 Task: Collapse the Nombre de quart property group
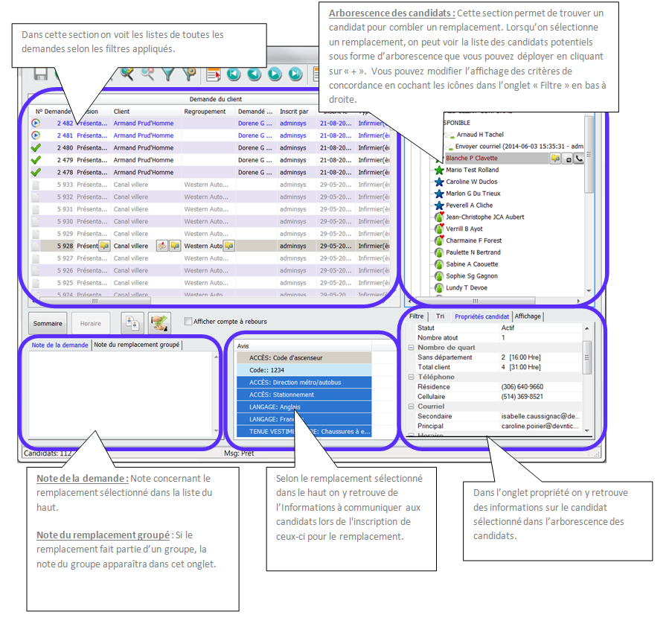tap(411, 348)
